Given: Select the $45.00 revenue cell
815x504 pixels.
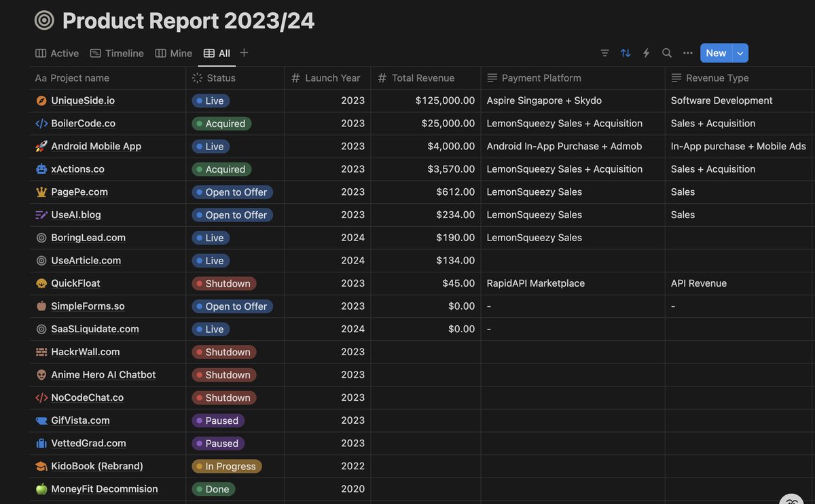Looking at the screenshot, I should point(426,283).
